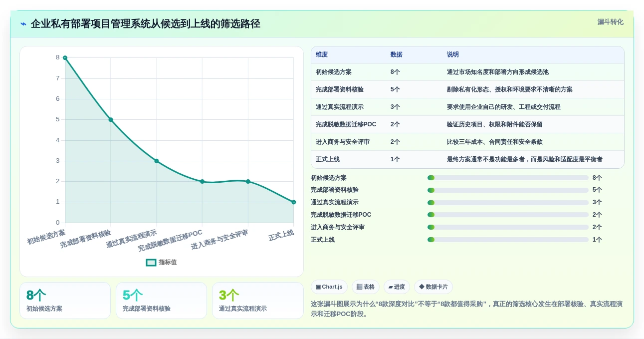This screenshot has height=339, width=644.
Task: Click the 数据卡片 tag button
Action: (x=433, y=287)
